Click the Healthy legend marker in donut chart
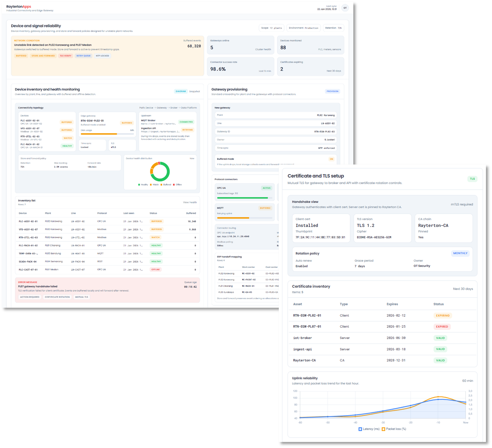The width and height of the screenshot is (492, 448). point(139,185)
